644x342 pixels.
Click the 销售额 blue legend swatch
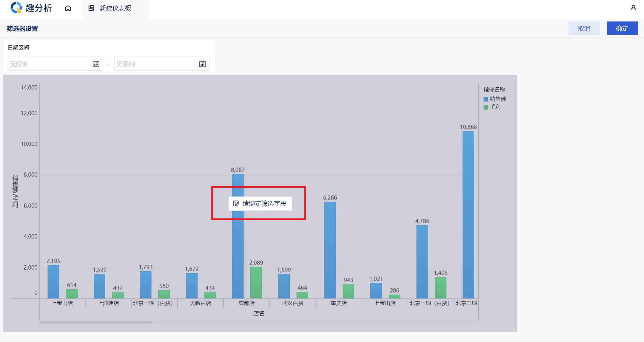tap(486, 99)
